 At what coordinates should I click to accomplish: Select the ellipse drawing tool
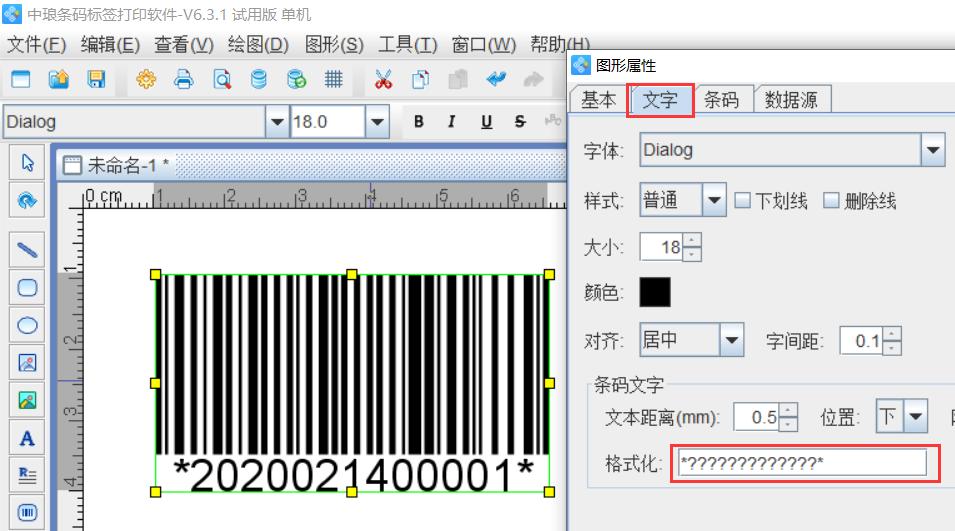tap(27, 325)
